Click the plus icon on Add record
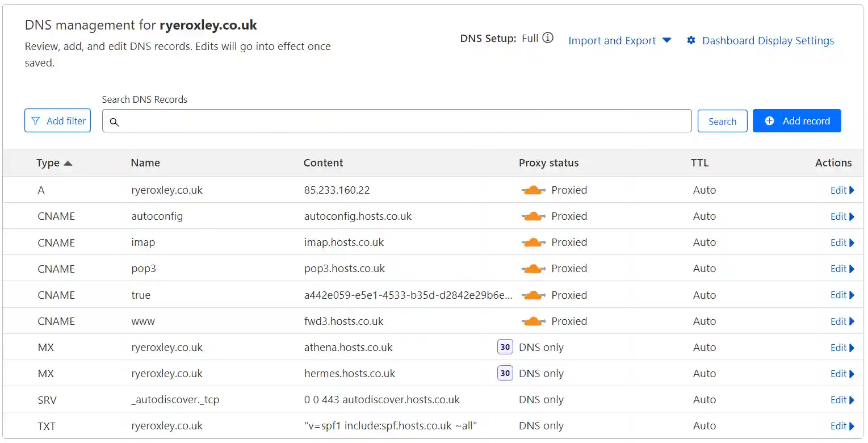Image resolution: width=868 pixels, height=443 pixels. coord(770,120)
